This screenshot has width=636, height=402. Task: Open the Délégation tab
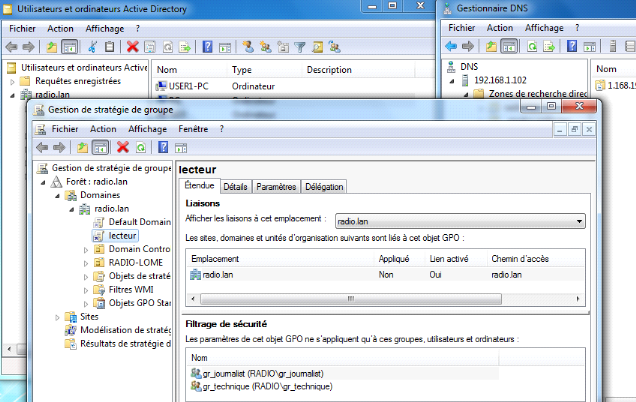click(x=324, y=187)
